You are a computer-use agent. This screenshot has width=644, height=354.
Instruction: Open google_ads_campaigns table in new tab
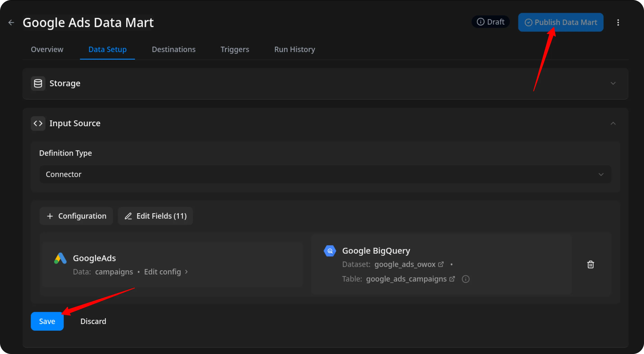pos(452,279)
